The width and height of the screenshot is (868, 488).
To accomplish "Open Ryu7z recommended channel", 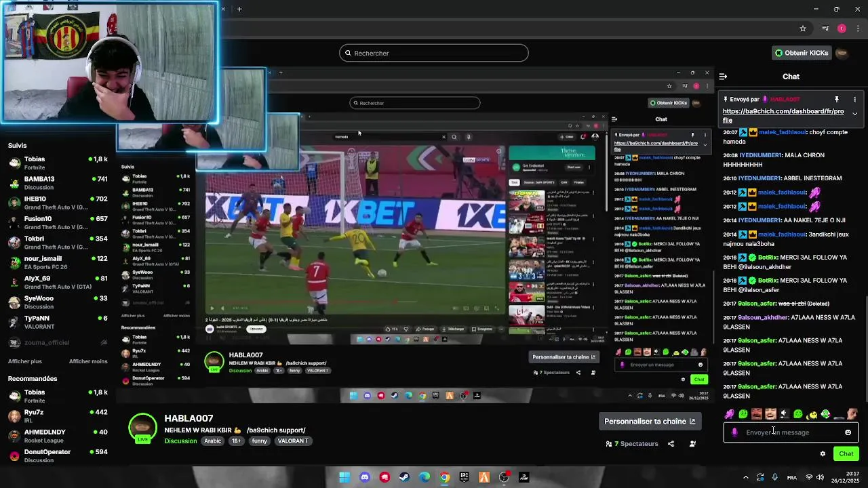I will pyautogui.click(x=58, y=415).
